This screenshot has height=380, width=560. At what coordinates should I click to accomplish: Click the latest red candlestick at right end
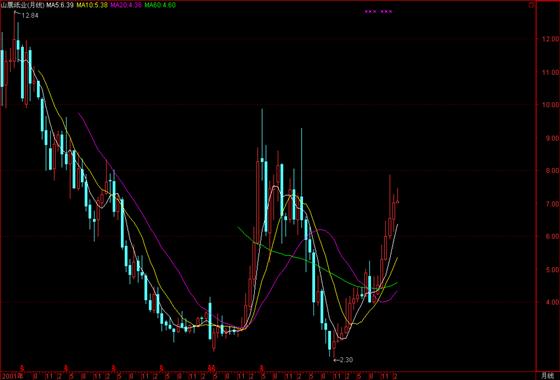(398, 196)
